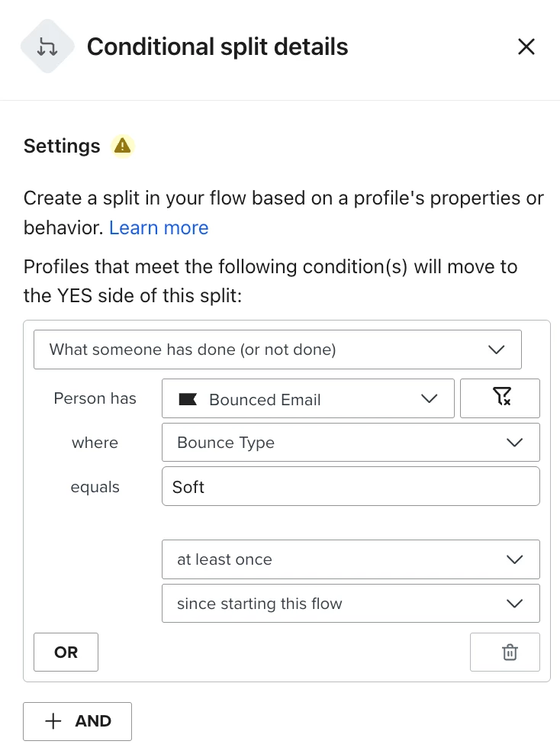Click the conditional split diamond icon
The width and height of the screenshot is (560, 754).
pos(47,47)
